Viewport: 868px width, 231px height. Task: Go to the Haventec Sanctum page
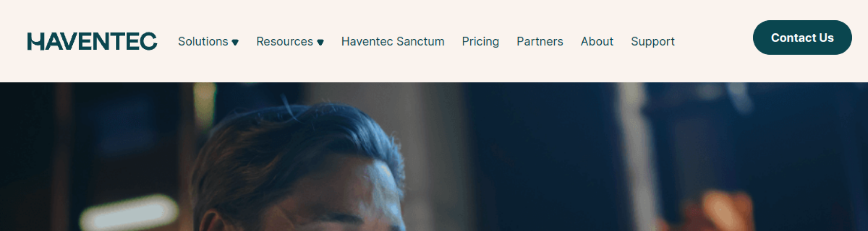(x=393, y=42)
